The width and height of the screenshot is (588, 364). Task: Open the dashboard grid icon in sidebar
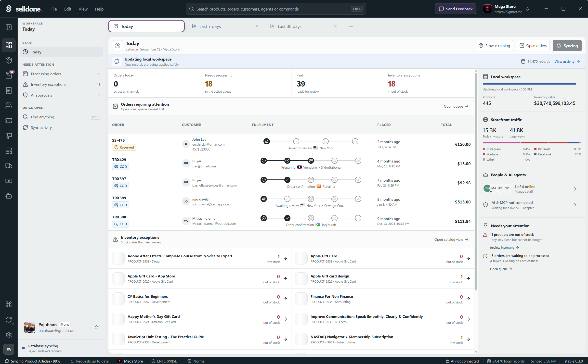(x=9, y=45)
